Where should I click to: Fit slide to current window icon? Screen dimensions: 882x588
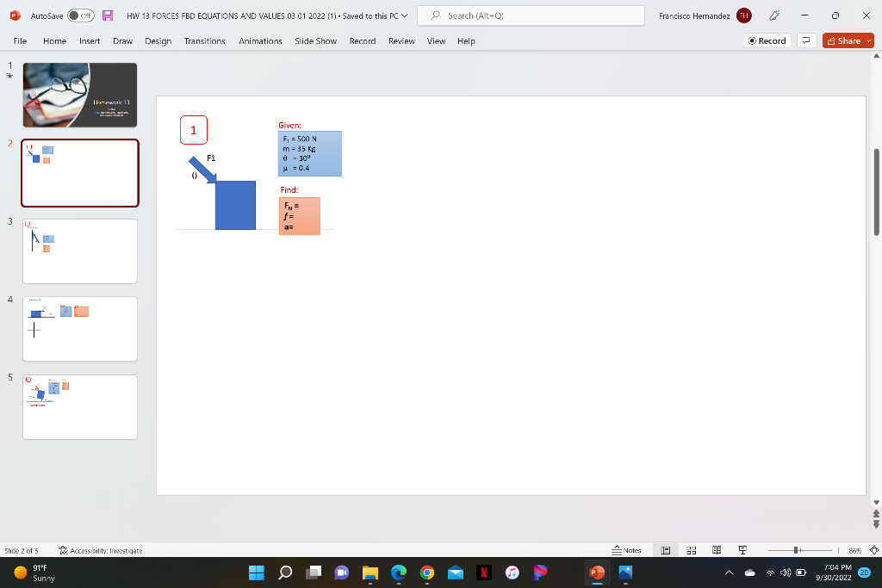coord(874,550)
